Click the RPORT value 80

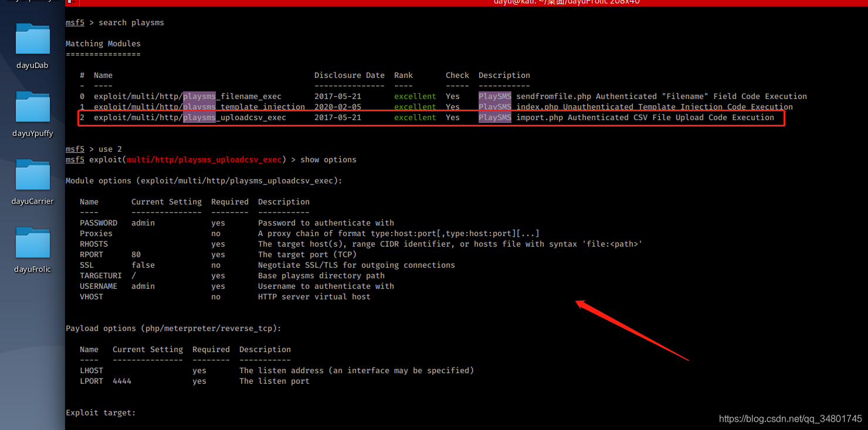[136, 254]
